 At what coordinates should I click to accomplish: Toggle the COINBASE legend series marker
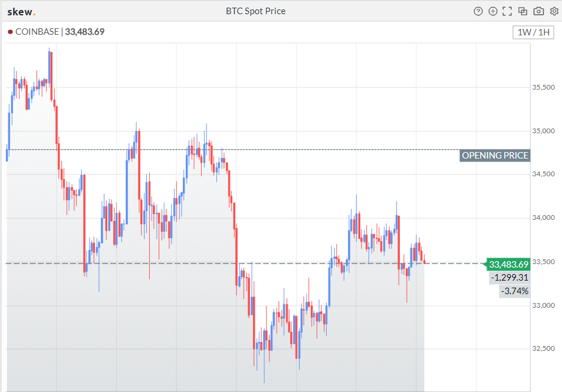pyautogui.click(x=10, y=32)
